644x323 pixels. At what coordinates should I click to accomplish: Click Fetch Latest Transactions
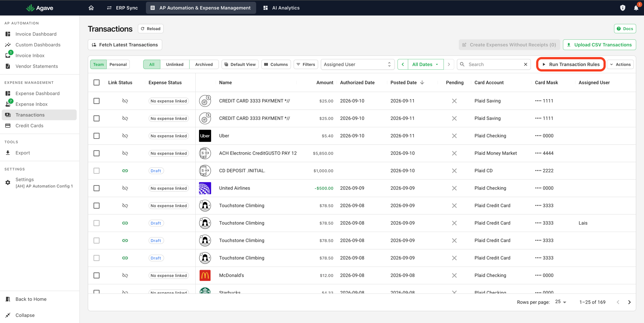pyautogui.click(x=125, y=45)
